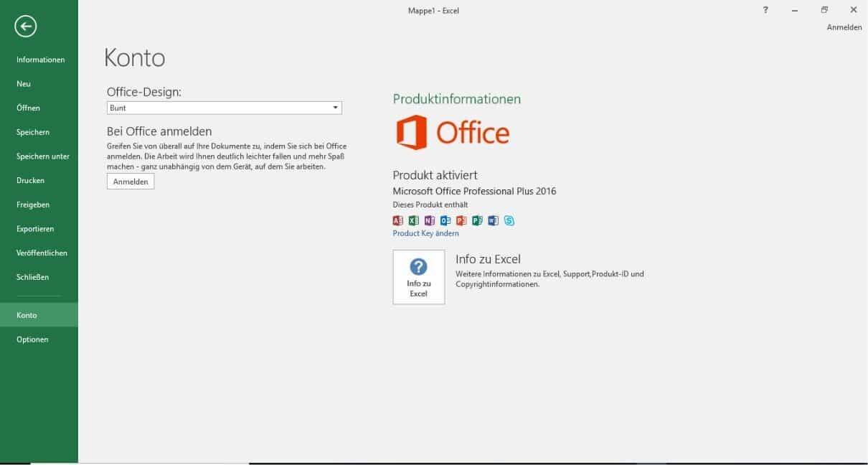Follow the Product Key ändern link
This screenshot has width=868, height=465.
[x=425, y=234]
